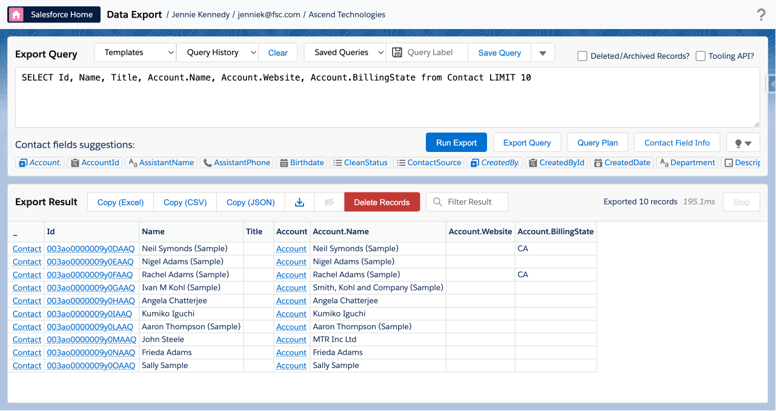Open record ID 003ao0000009y0HAAQ
Viewport: 776px width, 411px height.
(x=91, y=301)
